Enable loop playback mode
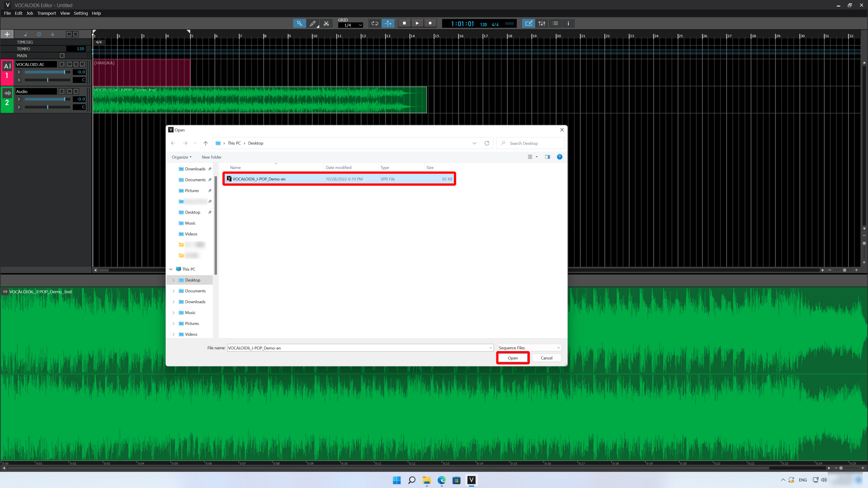The width and height of the screenshot is (868, 488). pyautogui.click(x=375, y=23)
